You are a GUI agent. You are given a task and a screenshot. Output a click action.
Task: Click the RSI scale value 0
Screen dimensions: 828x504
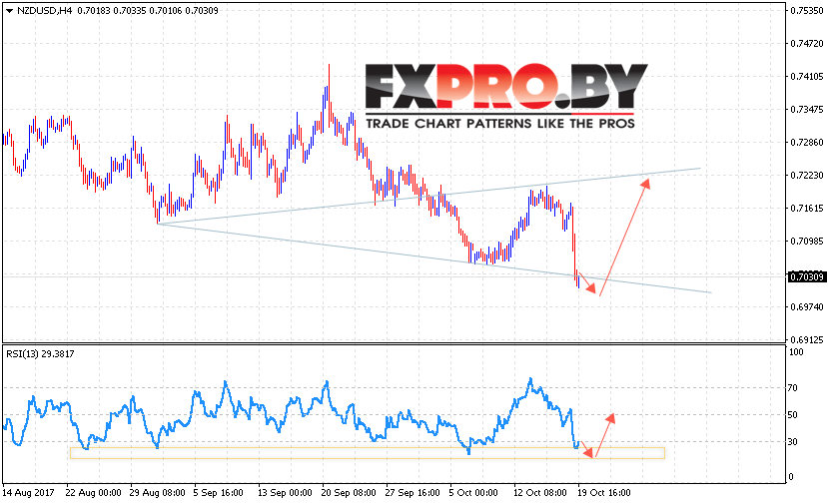click(790, 477)
